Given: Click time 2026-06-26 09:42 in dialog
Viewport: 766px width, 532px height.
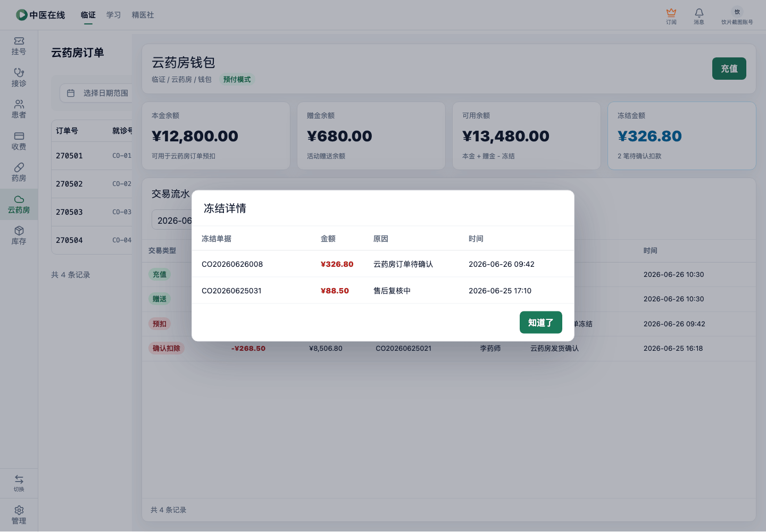Looking at the screenshot, I should [502, 264].
